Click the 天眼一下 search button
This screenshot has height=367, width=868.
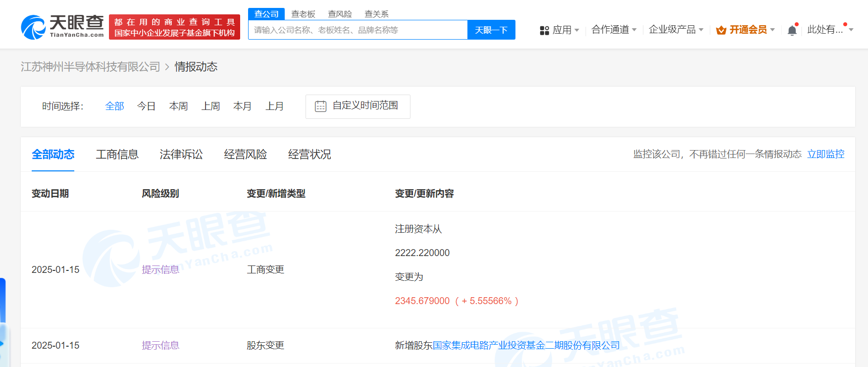pos(491,30)
